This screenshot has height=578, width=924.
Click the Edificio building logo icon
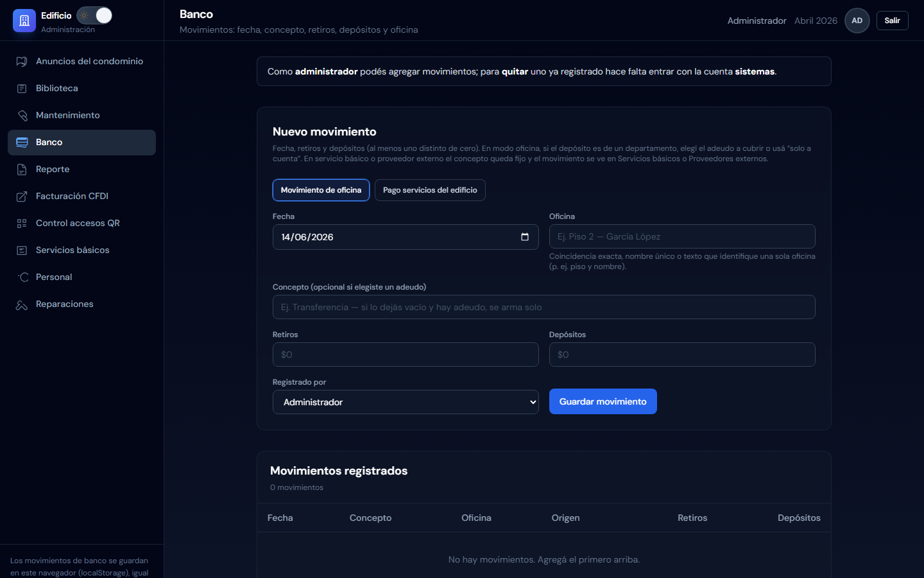(24, 21)
